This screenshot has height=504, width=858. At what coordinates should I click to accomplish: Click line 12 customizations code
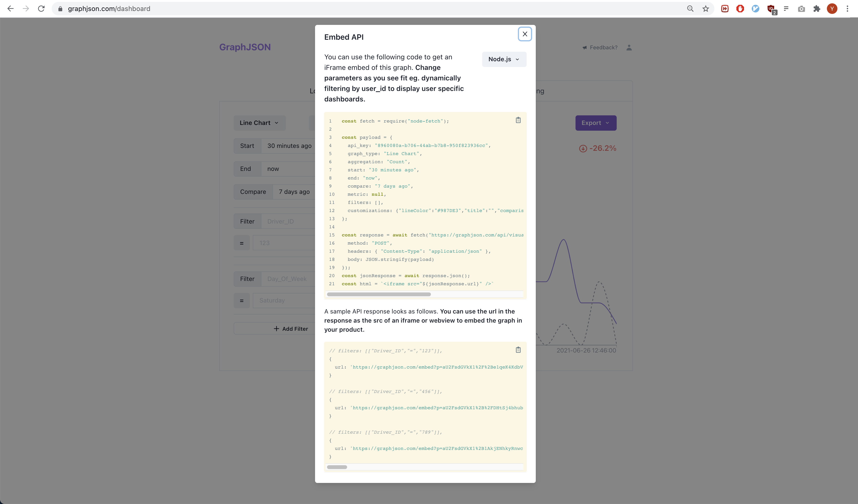(435, 211)
